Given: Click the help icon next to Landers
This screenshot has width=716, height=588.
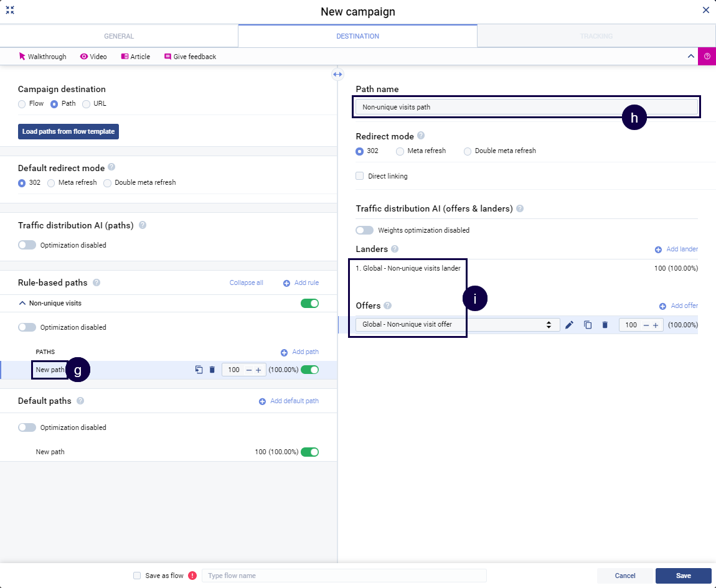Looking at the screenshot, I should tap(395, 250).
